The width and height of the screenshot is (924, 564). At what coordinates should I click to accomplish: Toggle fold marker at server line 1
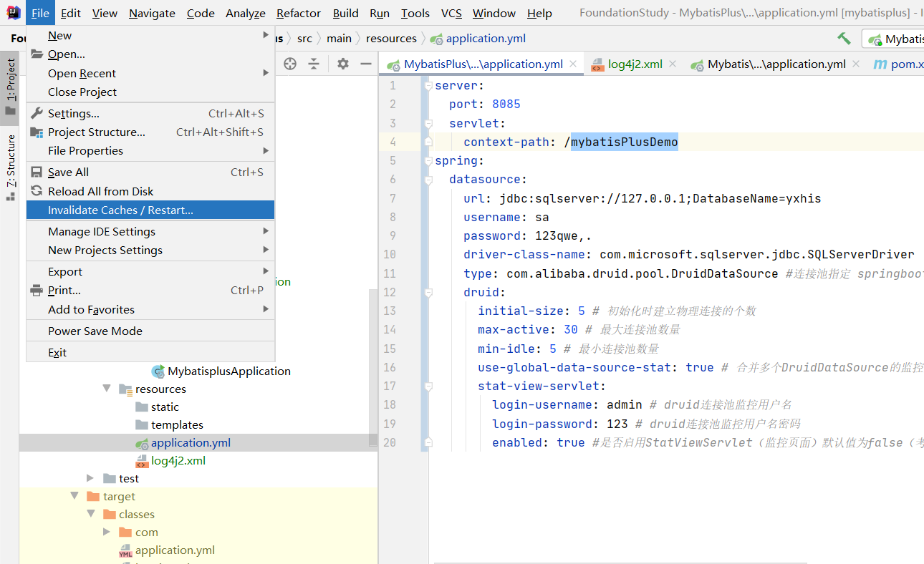428,86
